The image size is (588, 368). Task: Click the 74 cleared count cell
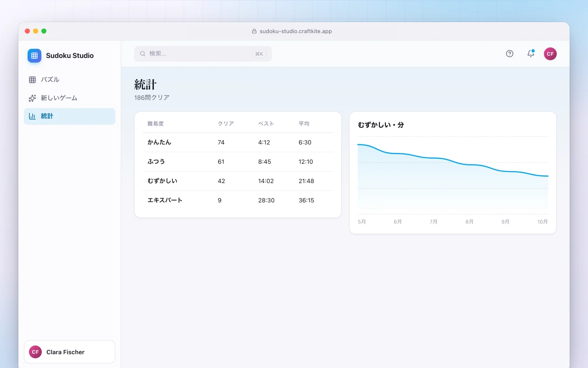221,143
